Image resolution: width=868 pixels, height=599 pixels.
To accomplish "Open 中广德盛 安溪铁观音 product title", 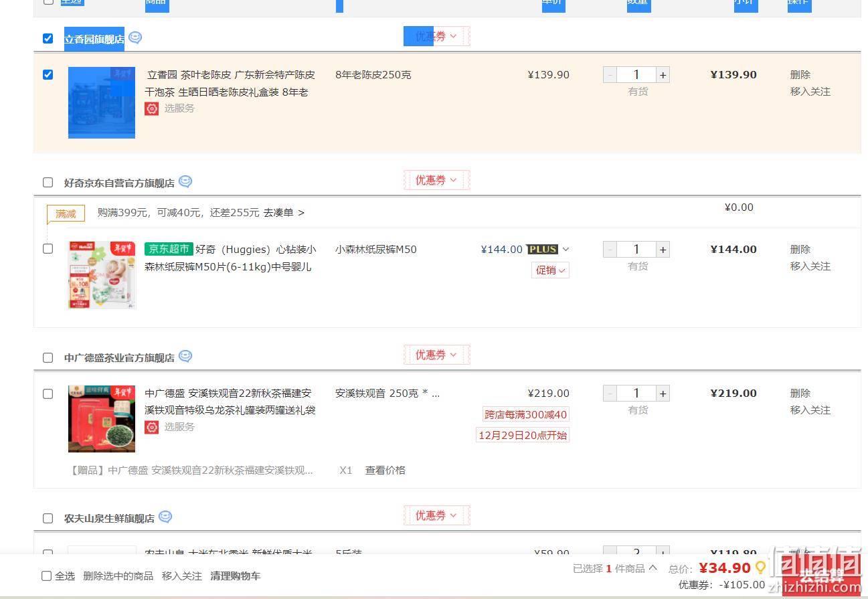I will pyautogui.click(x=230, y=401).
